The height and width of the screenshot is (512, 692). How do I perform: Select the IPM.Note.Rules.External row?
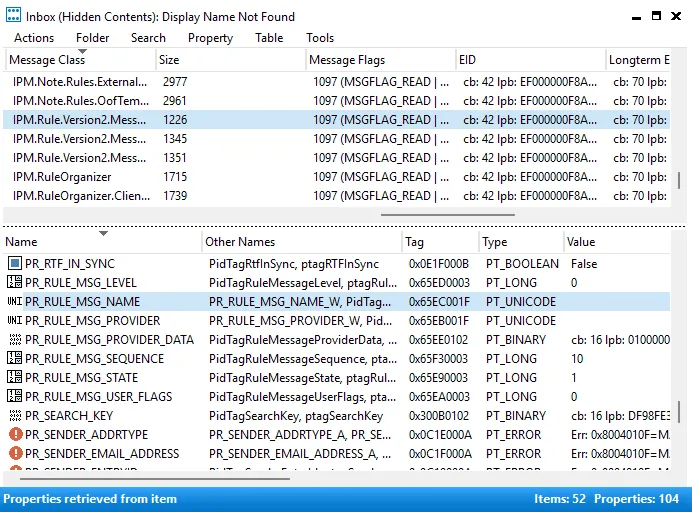[x=336, y=82]
